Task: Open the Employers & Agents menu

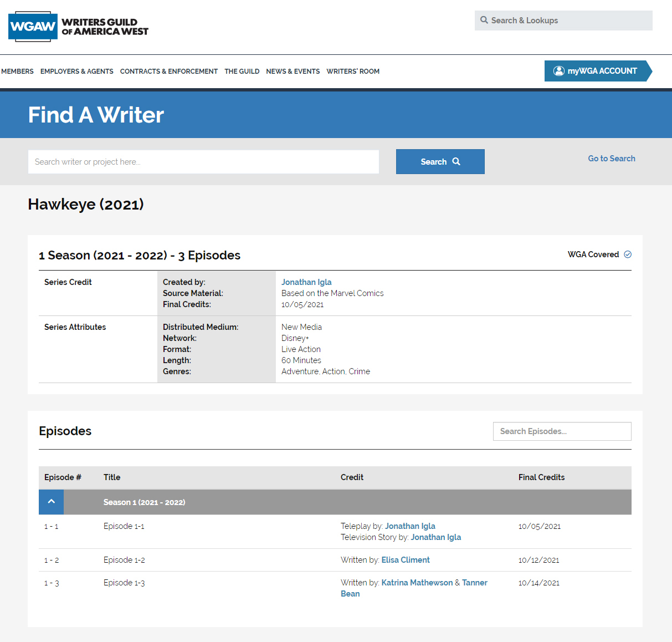Action: [77, 72]
